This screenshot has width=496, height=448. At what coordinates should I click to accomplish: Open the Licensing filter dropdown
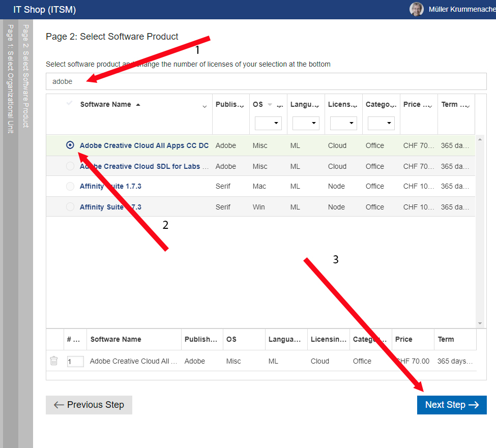[x=343, y=123]
